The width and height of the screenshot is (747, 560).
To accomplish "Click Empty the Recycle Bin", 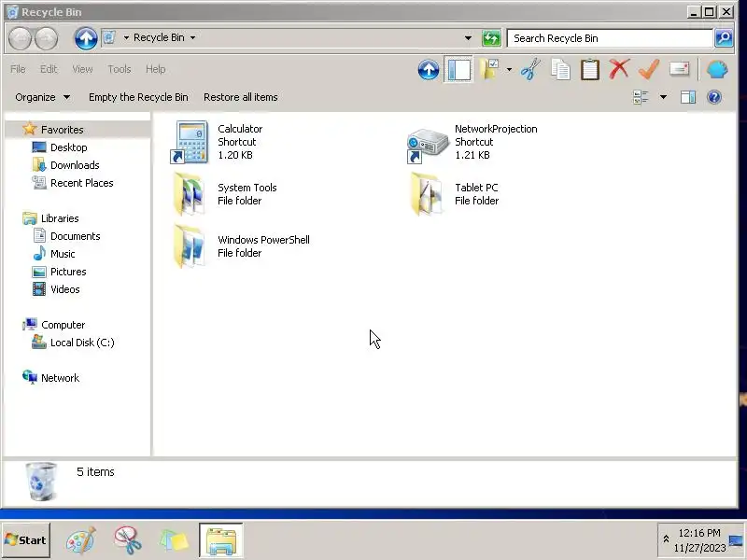I will tap(138, 97).
